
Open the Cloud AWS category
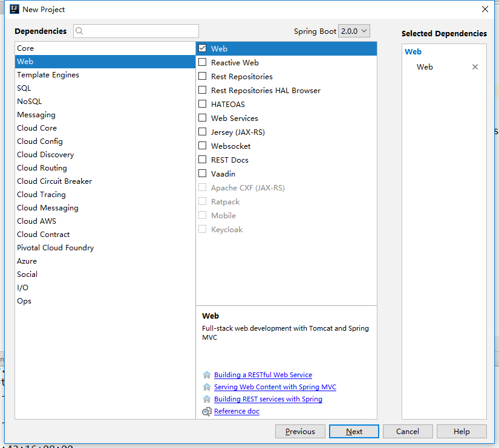105,221
